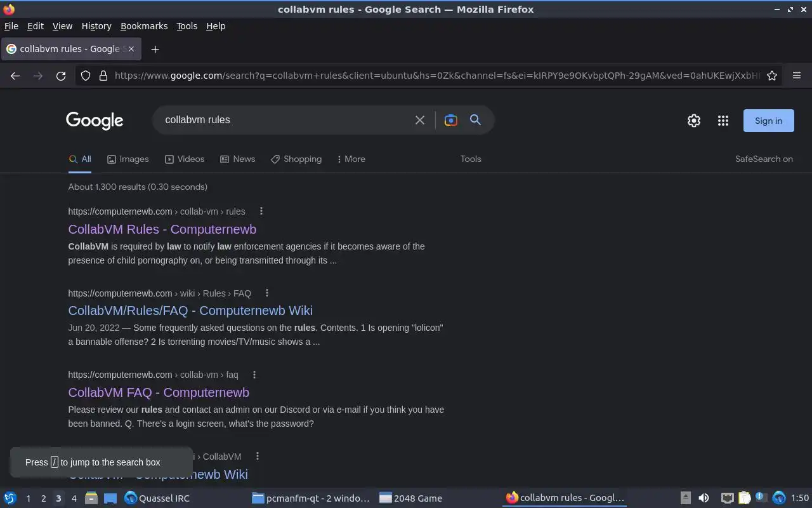The image size is (812, 508).
Task: Click the Google logo
Action: click(x=95, y=121)
